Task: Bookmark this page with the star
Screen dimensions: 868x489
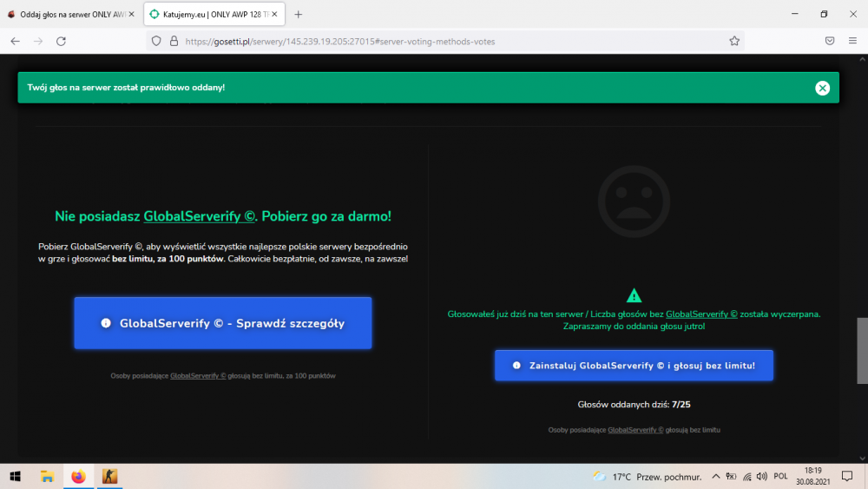Action: click(734, 41)
